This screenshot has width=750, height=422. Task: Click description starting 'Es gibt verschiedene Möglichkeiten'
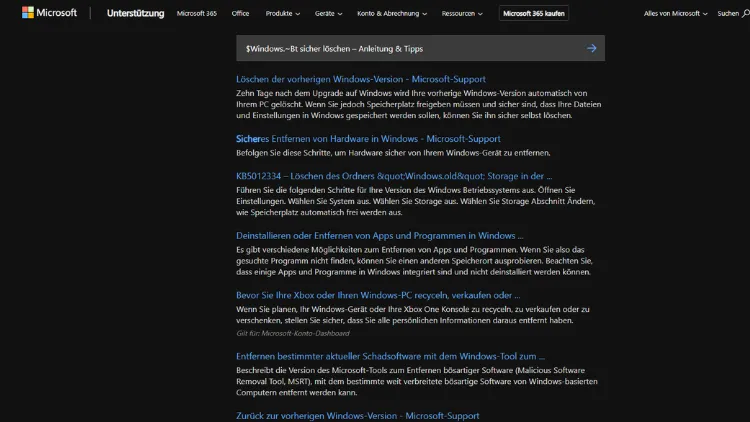click(x=414, y=261)
